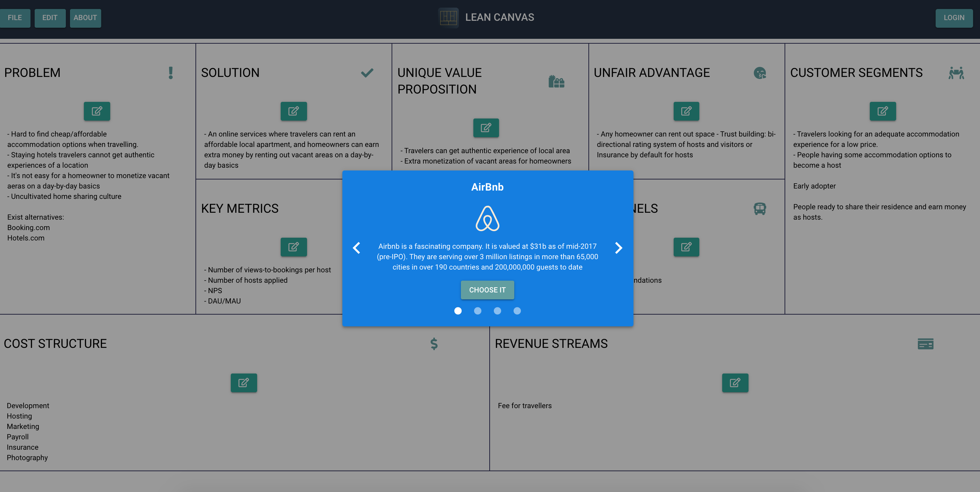Screen dimensions: 980x492
Task: Open the Key Metrics edit icon
Action: tap(293, 247)
